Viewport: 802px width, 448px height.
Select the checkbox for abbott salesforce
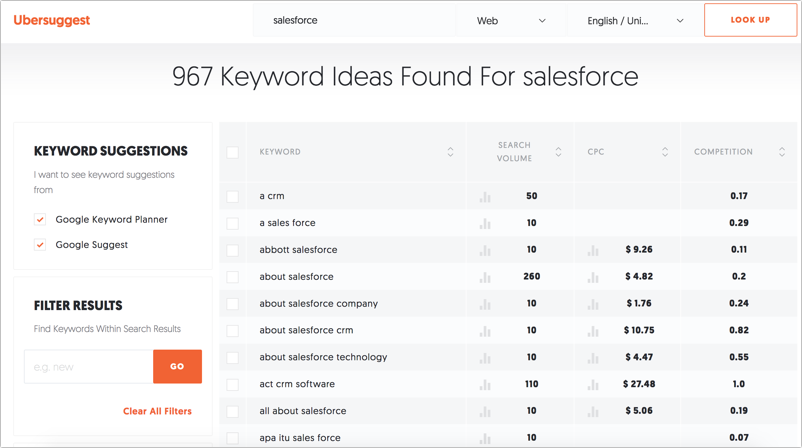point(232,250)
